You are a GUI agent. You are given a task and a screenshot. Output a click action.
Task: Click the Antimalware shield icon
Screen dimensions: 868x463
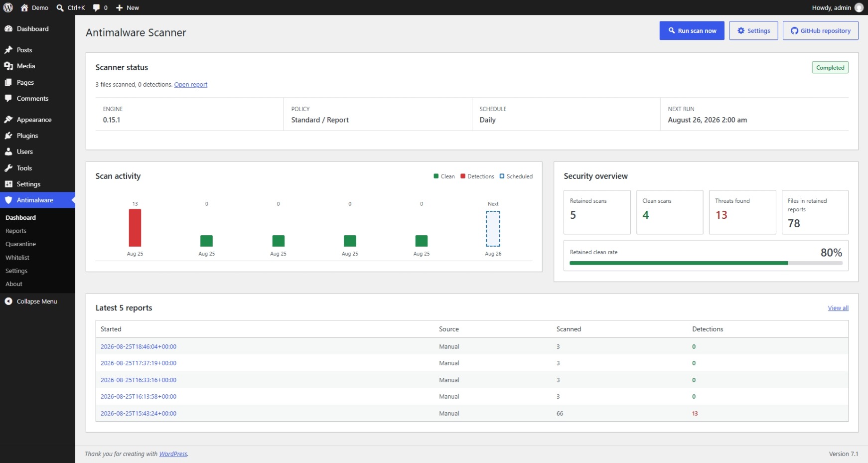[8, 200]
